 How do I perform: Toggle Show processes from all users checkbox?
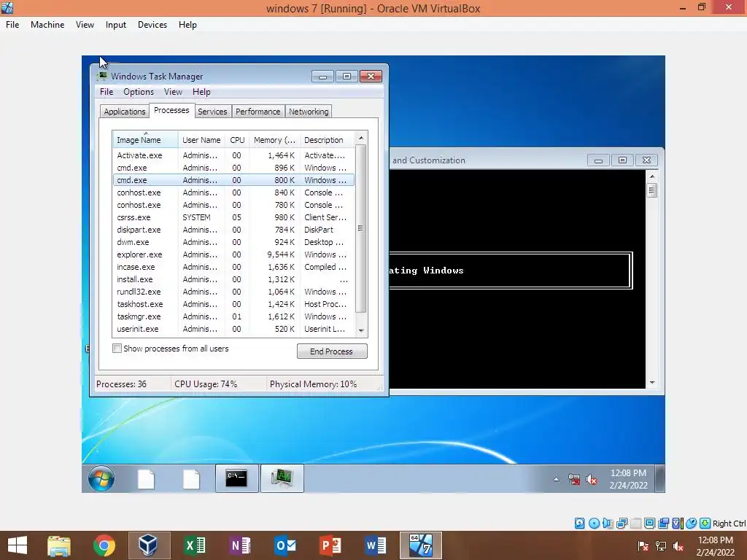117,348
